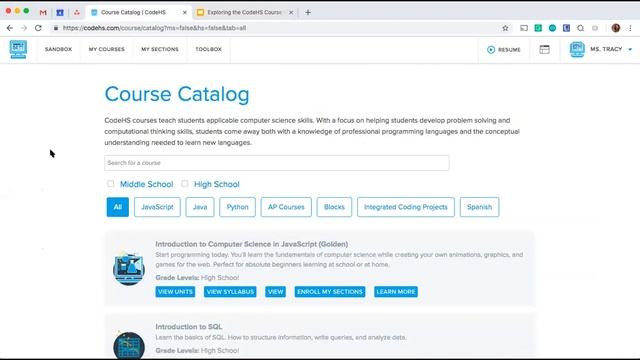640x360 pixels.
Task: Close the Exploring the CodeHS Course tab
Action: coord(291,13)
